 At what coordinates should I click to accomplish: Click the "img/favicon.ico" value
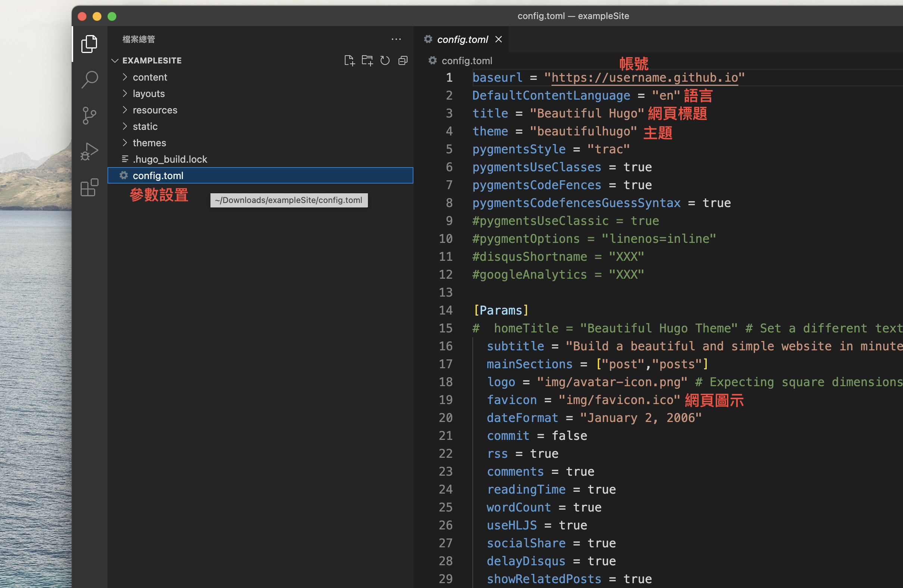[x=619, y=400]
